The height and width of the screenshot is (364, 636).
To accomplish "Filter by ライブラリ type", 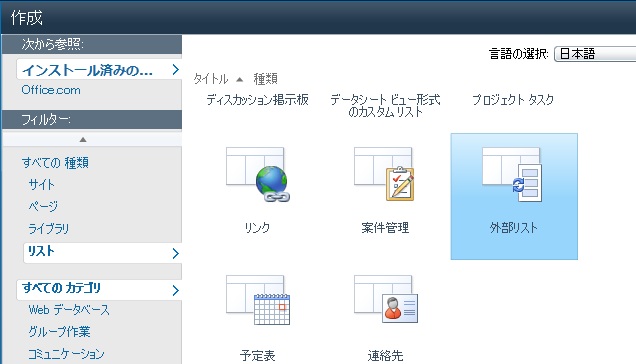I will click(49, 228).
